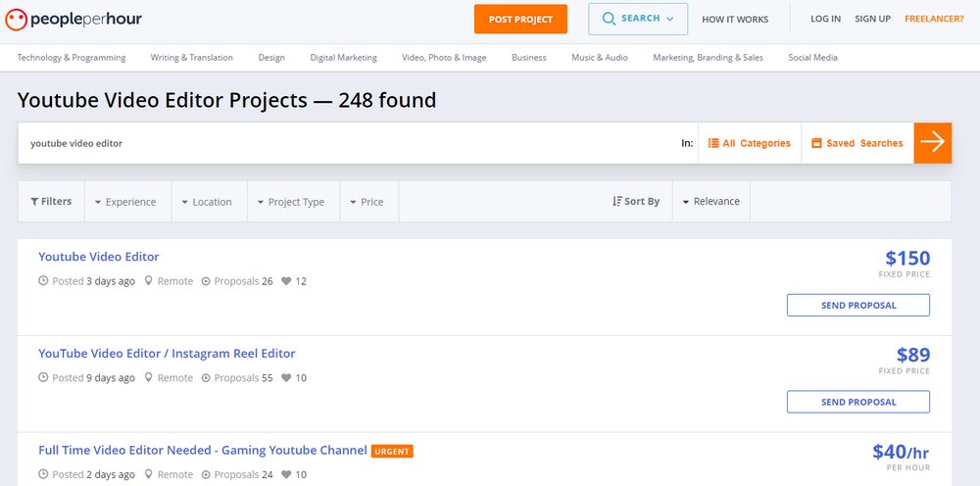This screenshot has width=980, height=486.
Task: Click the Sort By icon
Action: click(616, 201)
